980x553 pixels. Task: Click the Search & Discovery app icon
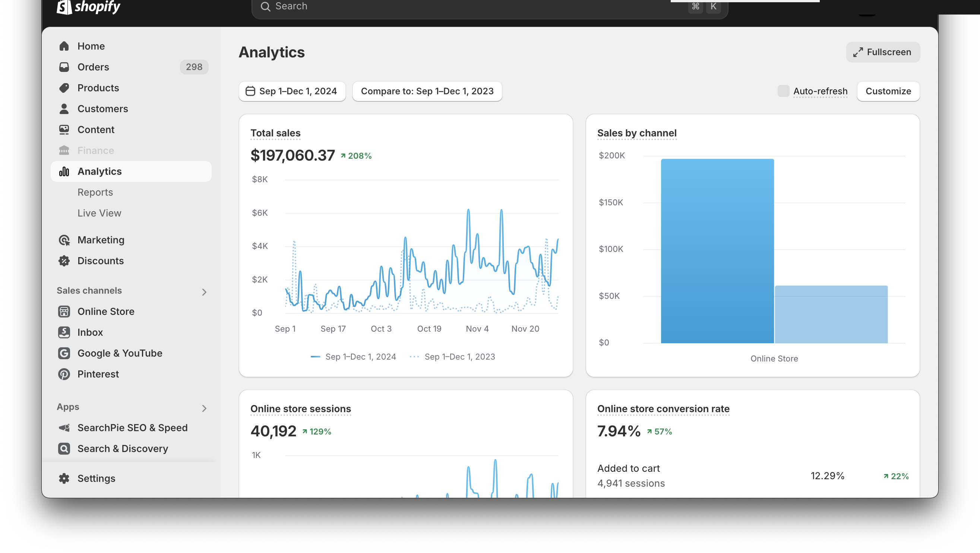tap(64, 449)
